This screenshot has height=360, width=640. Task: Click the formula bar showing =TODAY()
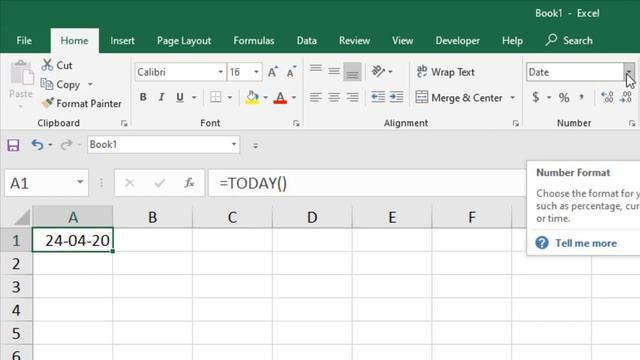pyautogui.click(x=367, y=183)
